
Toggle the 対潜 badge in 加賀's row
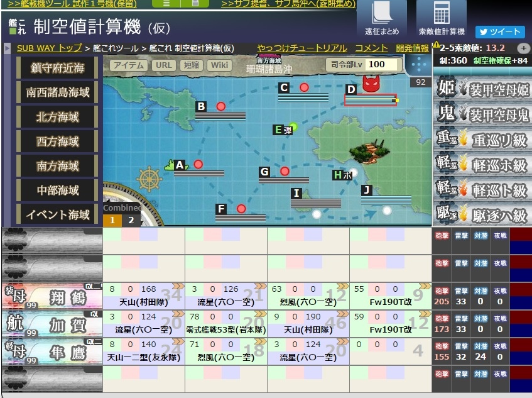click(480, 319)
